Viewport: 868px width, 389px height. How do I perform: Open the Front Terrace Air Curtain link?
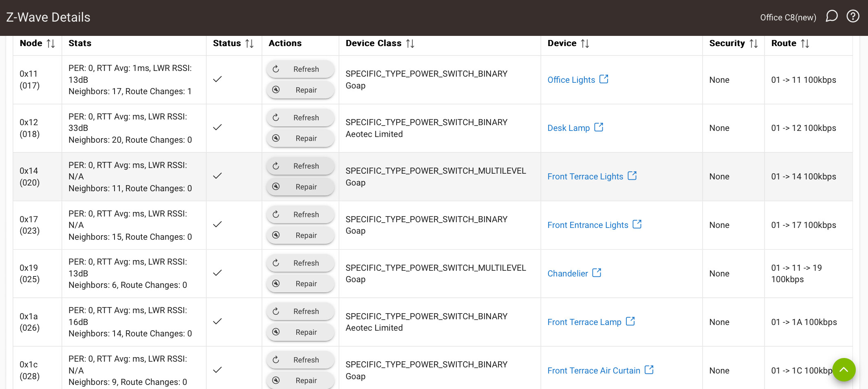[594, 371]
